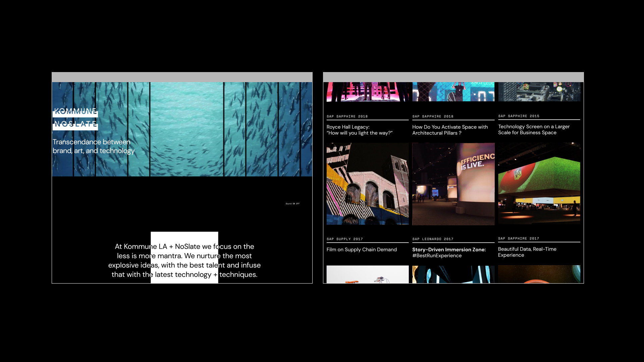Screen dimensions: 644x362
Task: Click the orange thumbnail below Beautiful Data
Action: (539, 274)
